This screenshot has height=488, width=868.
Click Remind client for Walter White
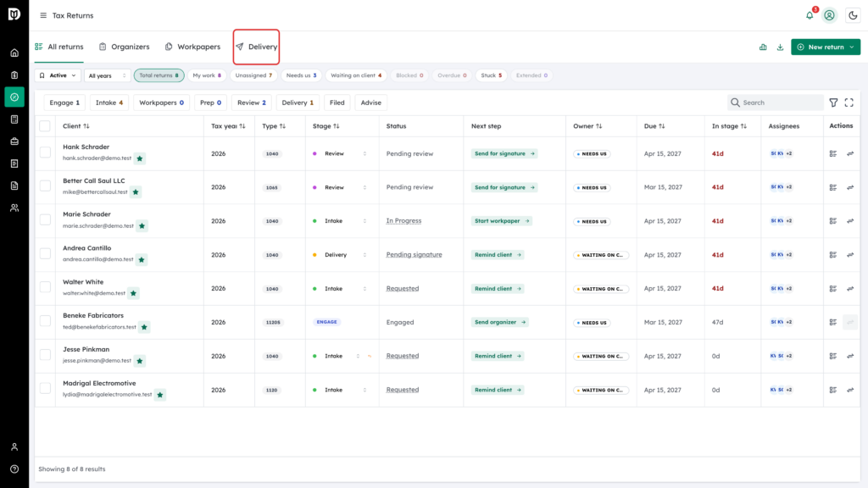[498, 289]
